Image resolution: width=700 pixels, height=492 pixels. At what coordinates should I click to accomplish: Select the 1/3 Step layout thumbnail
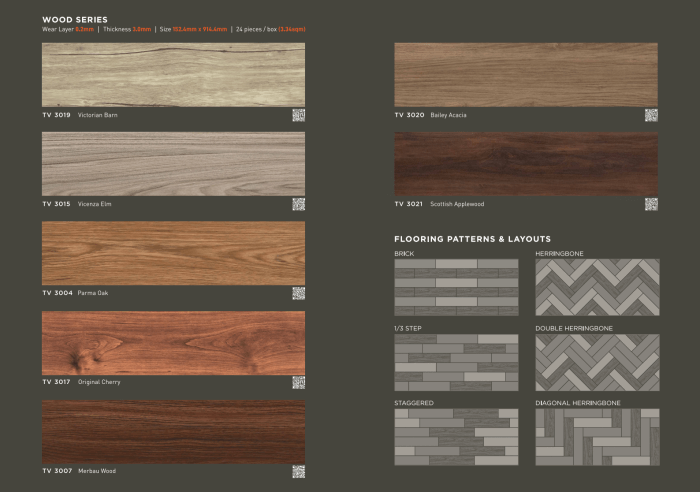click(x=456, y=362)
